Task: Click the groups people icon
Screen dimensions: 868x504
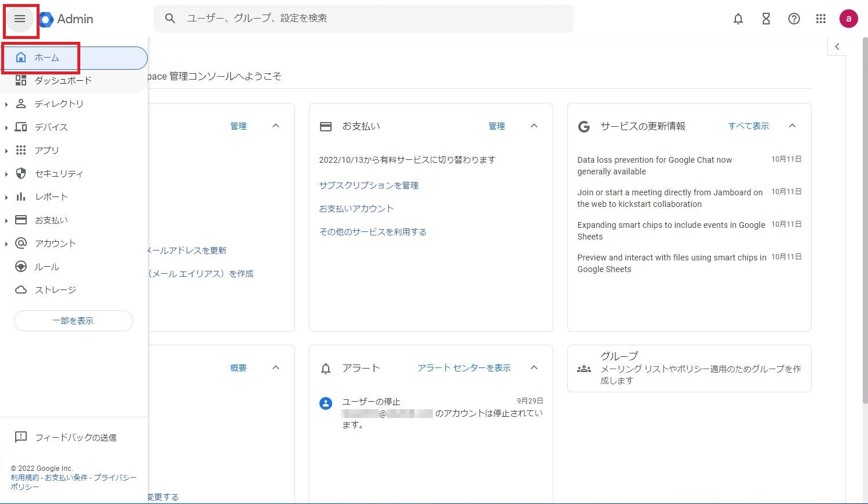Action: point(584,369)
